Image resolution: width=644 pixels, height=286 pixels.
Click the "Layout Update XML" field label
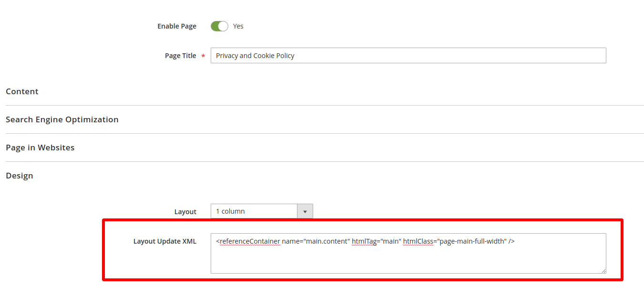pos(164,241)
